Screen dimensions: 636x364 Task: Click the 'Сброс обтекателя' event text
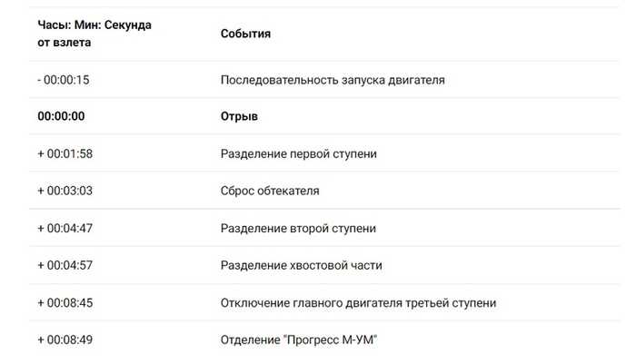tap(270, 192)
